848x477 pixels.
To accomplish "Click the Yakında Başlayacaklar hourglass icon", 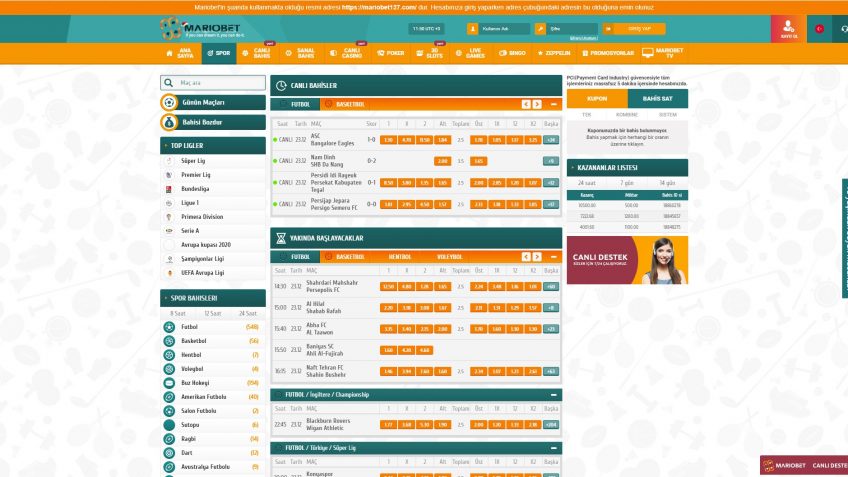I will click(x=281, y=238).
